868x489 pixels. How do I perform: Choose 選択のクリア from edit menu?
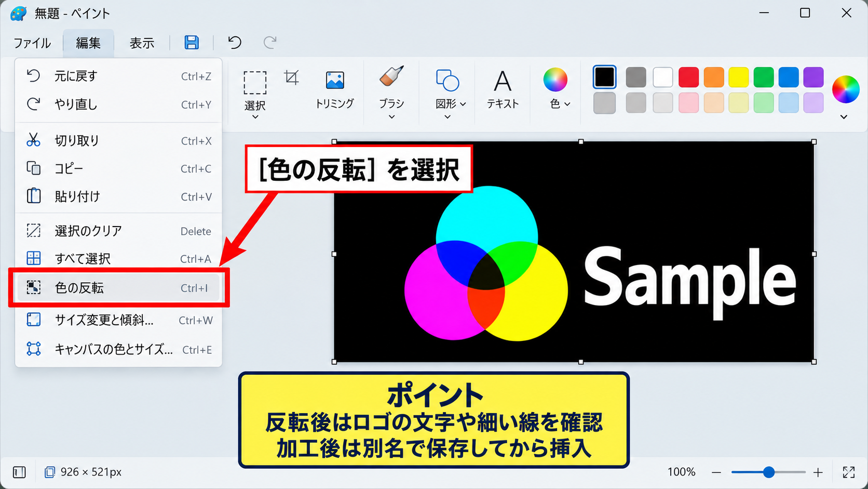(118, 231)
